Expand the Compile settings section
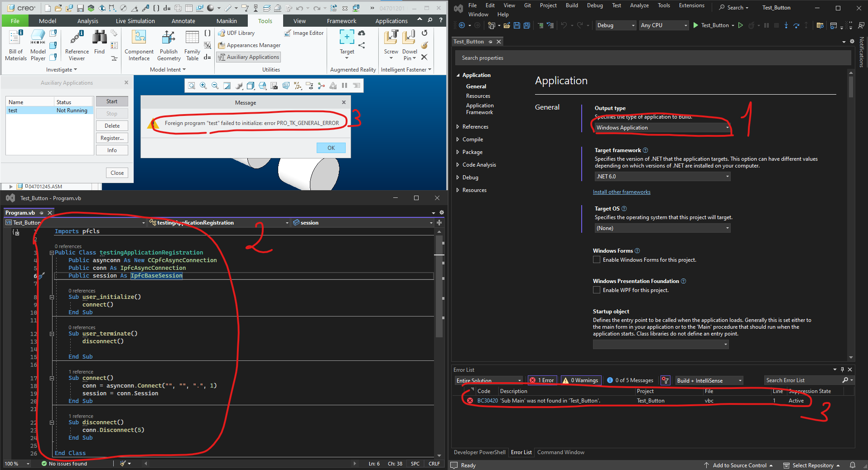The image size is (868, 470). click(x=473, y=139)
